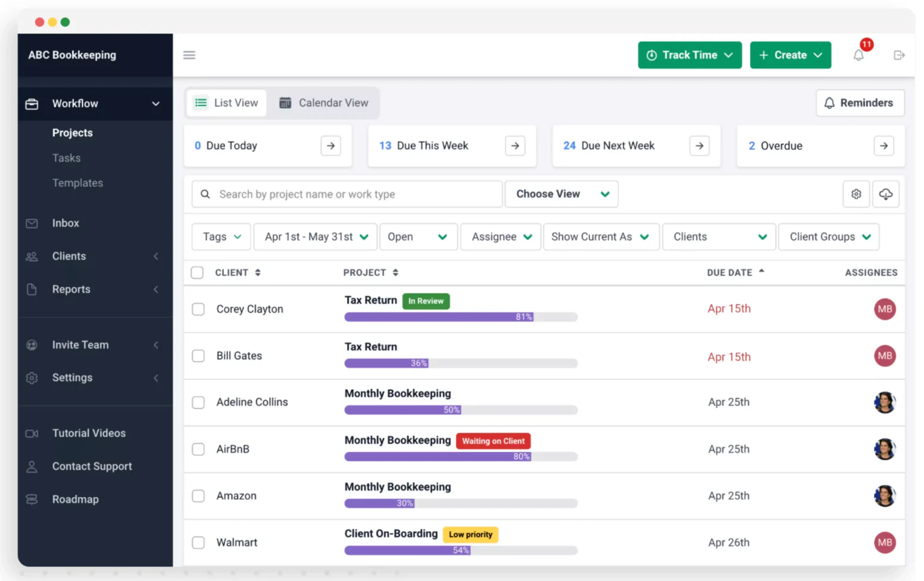Open the Show Current As dropdown

(x=601, y=237)
